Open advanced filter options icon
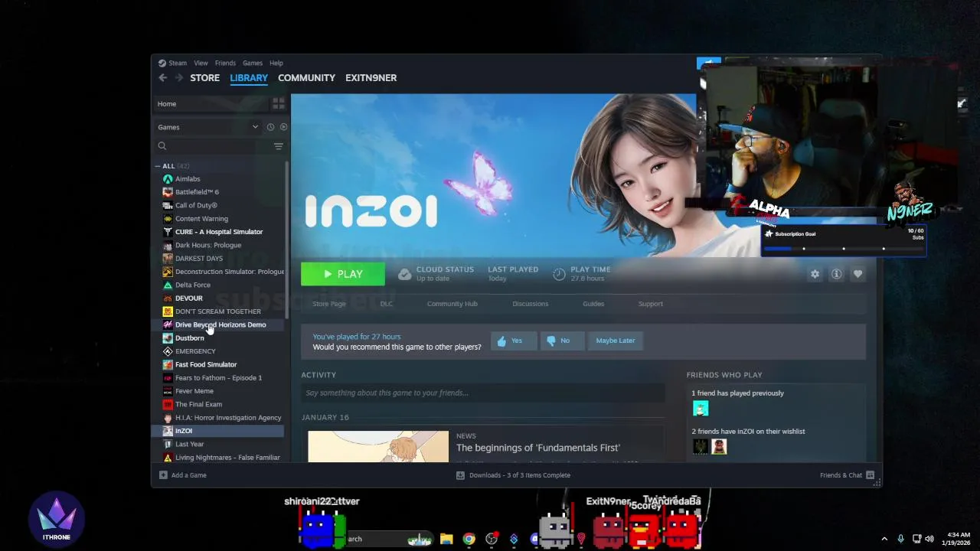This screenshot has width=980, height=551. click(279, 145)
